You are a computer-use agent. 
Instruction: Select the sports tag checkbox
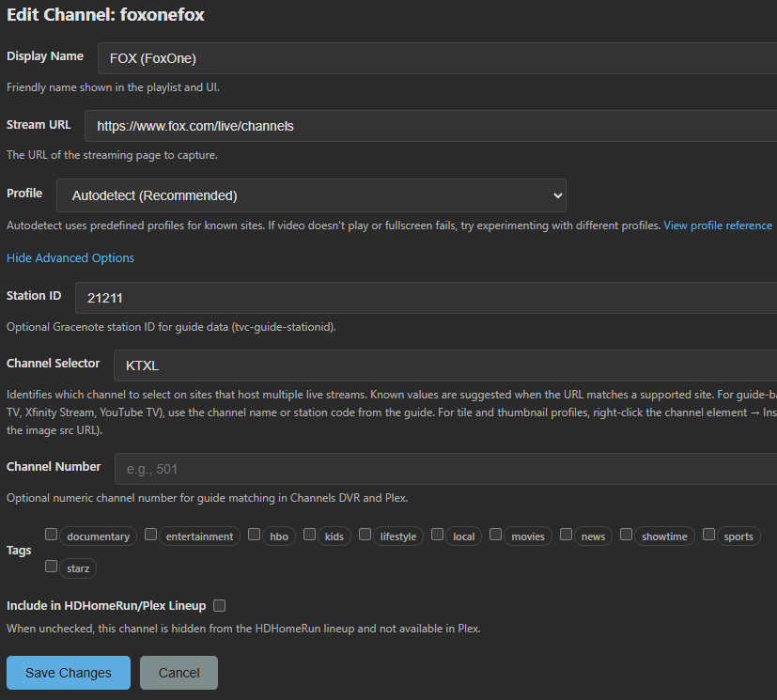[709, 535]
